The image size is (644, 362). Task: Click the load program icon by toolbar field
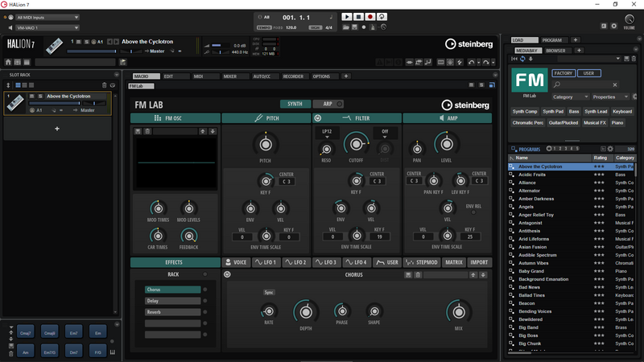point(122,62)
